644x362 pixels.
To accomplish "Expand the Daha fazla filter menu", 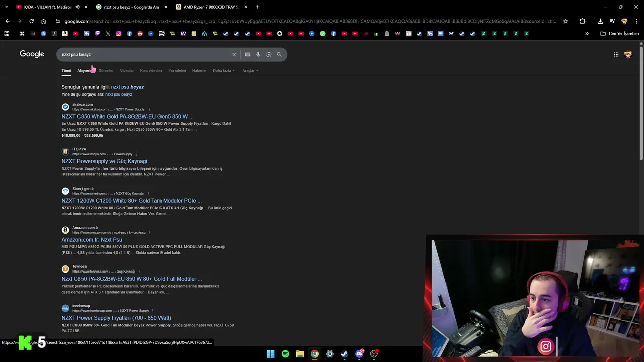I will click(x=224, y=71).
